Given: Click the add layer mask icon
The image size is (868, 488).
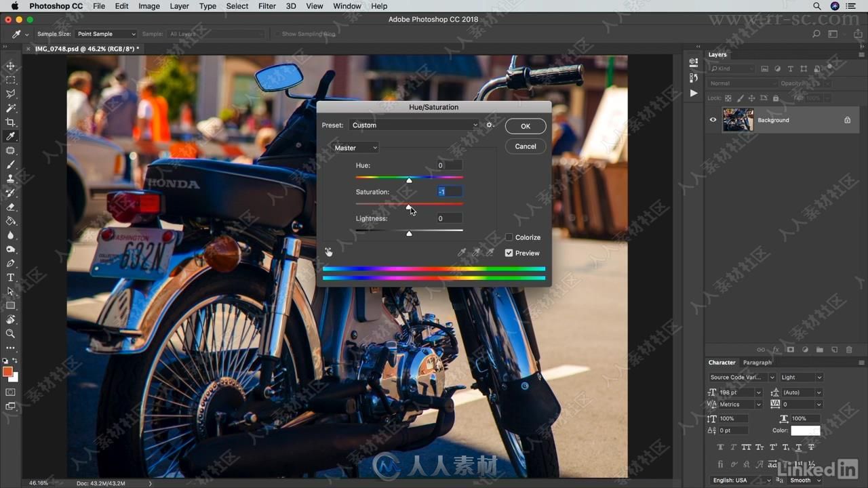Looking at the screenshot, I should [791, 350].
